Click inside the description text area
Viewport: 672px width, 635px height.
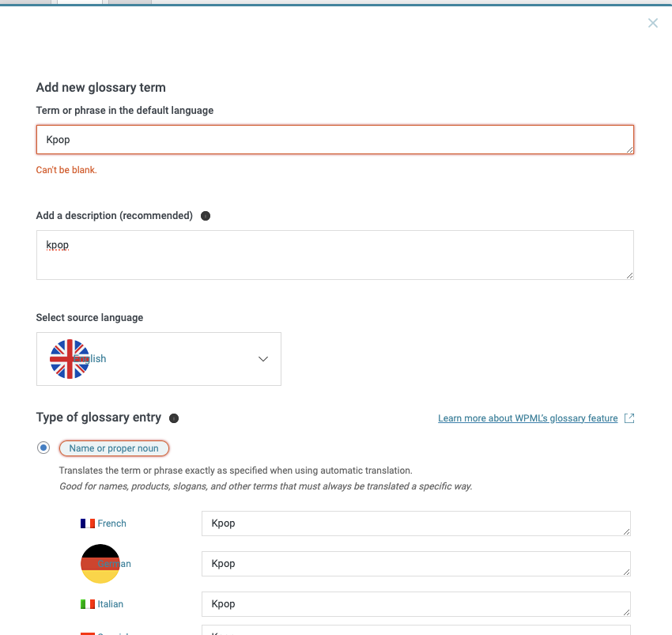334,255
